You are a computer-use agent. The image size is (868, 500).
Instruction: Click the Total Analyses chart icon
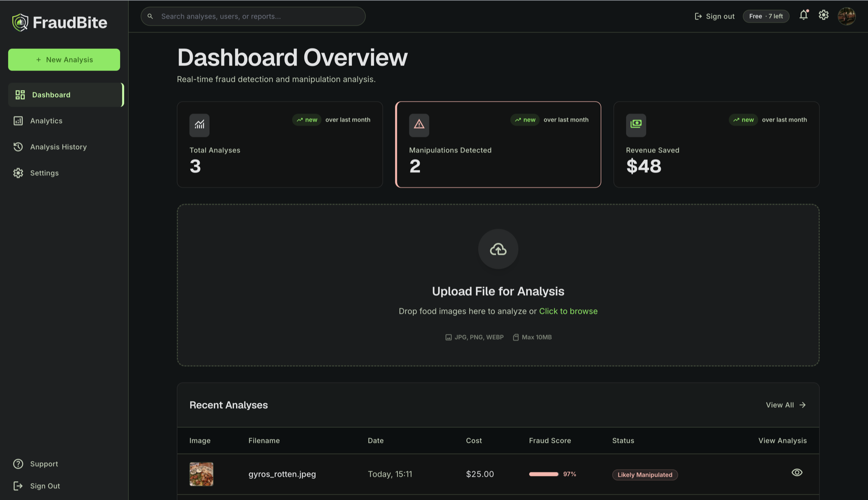point(199,125)
